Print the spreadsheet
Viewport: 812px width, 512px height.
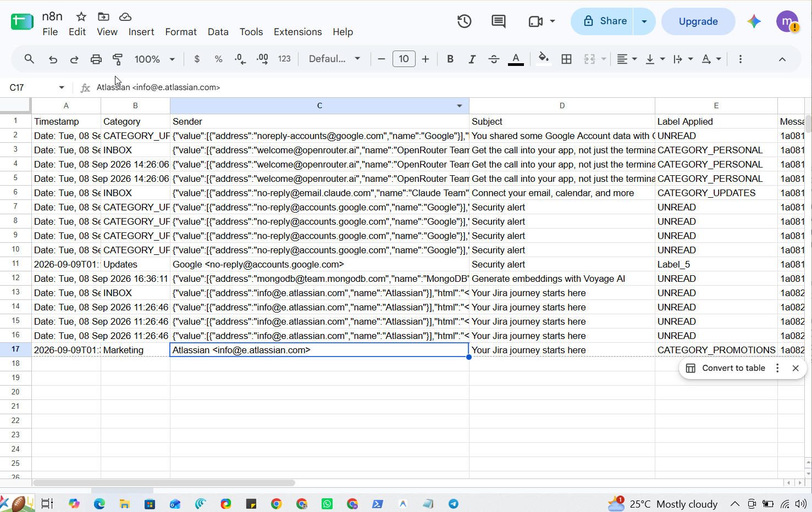pos(96,59)
